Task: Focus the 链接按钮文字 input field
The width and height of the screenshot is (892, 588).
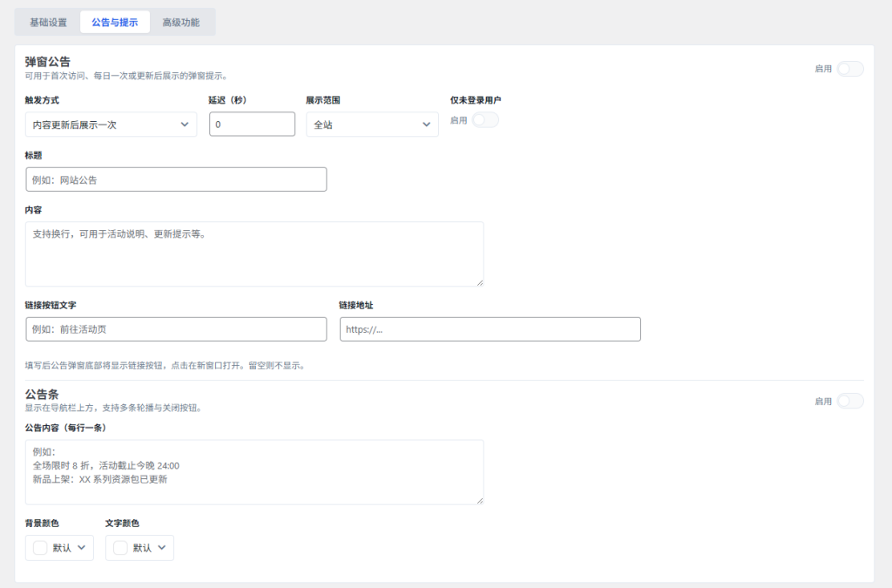Action: tap(176, 329)
